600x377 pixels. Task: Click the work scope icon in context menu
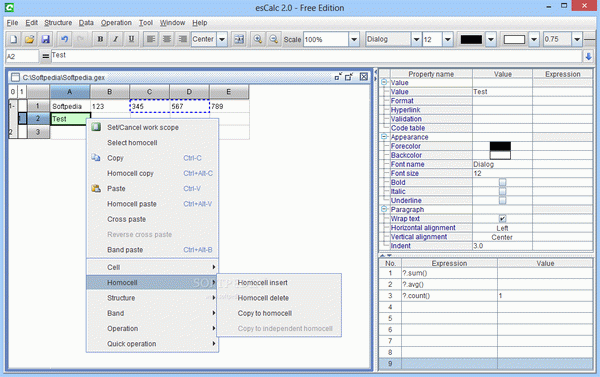click(x=96, y=127)
